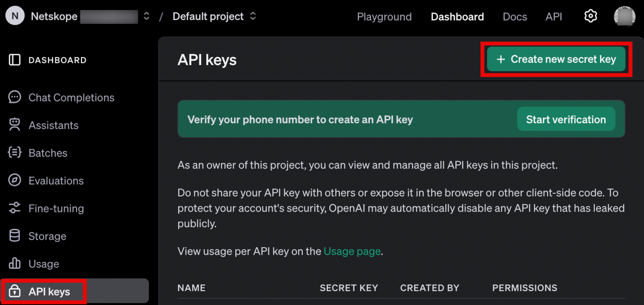
Task: Click the Netskope organization logo
Action: point(15,16)
